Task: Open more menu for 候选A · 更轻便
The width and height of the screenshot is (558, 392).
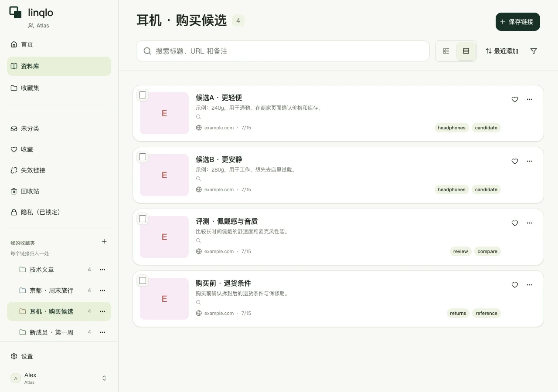Action: tap(530, 99)
